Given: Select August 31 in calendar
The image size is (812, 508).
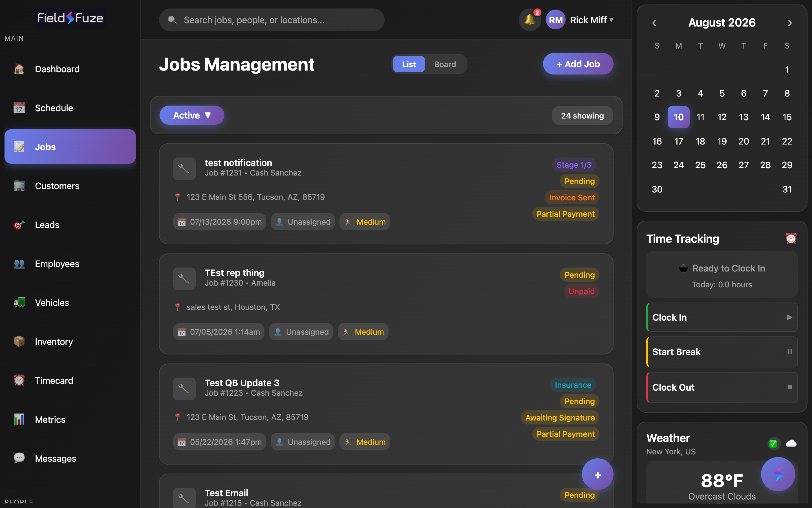Looking at the screenshot, I should [x=787, y=189].
